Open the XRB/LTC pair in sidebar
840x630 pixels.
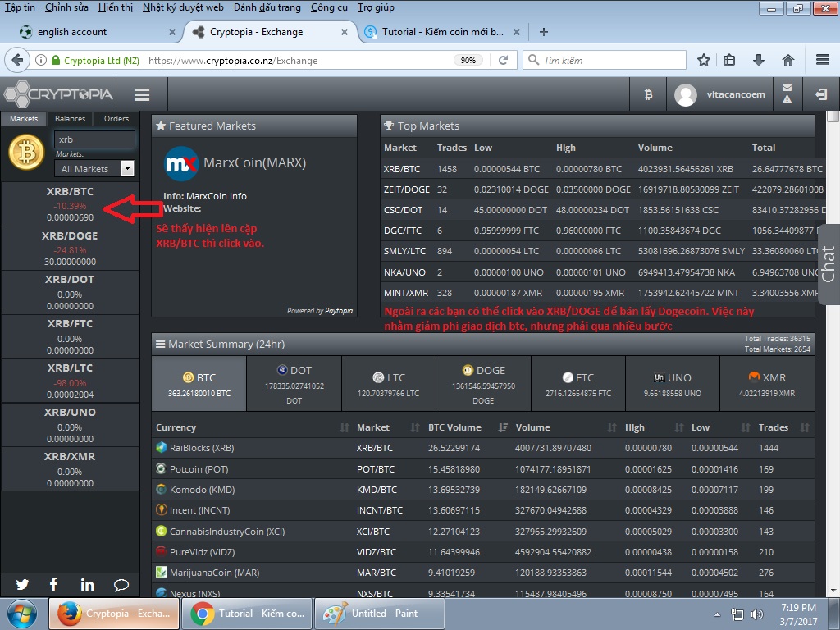71,381
